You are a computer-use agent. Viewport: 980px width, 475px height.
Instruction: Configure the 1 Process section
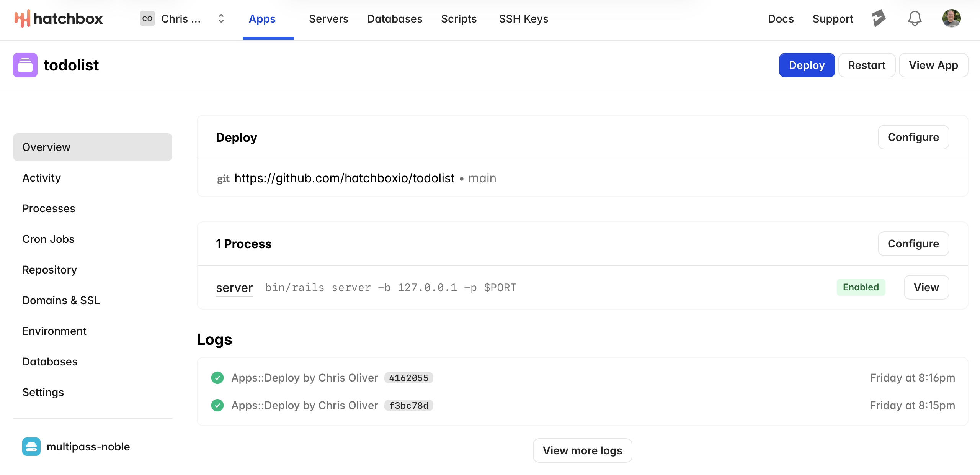point(913,244)
